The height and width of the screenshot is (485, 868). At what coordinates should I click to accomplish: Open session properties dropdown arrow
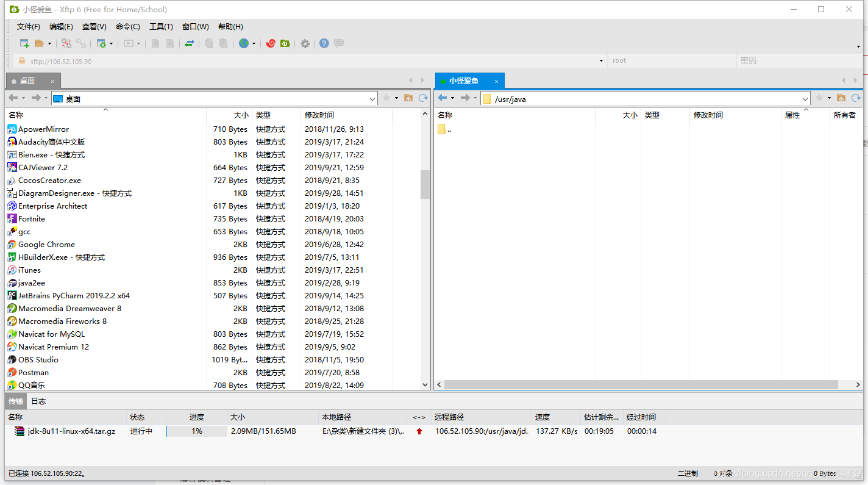(x=111, y=44)
